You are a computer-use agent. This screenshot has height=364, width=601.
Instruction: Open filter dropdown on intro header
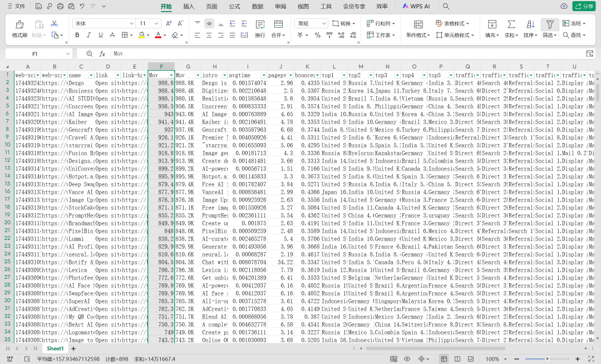point(224,75)
